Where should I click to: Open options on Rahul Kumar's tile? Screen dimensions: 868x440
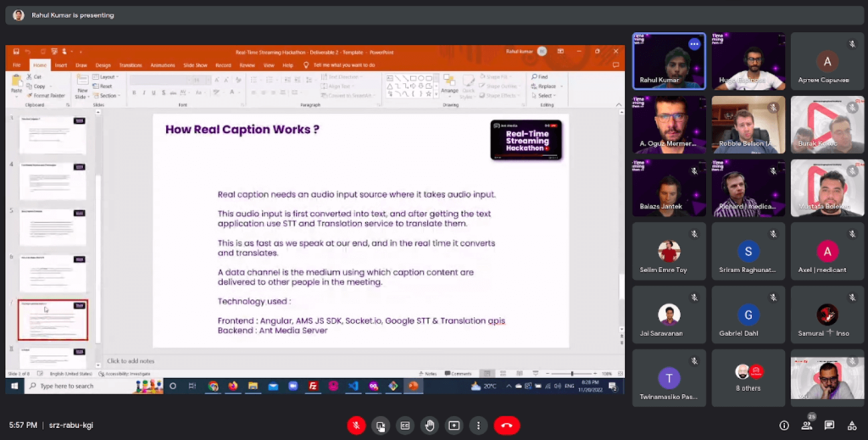click(694, 44)
